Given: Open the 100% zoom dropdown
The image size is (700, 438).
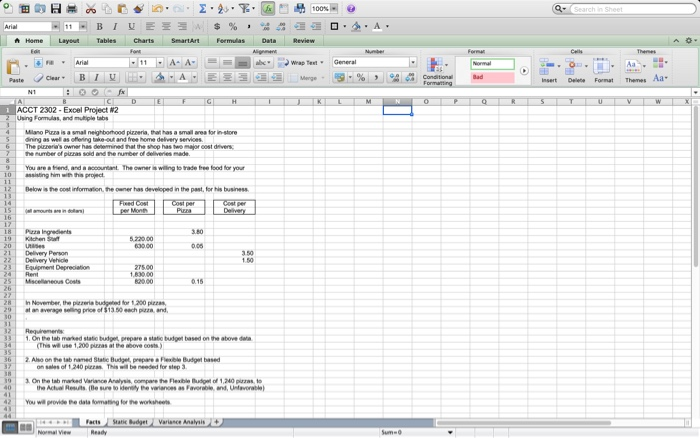Looking at the screenshot, I should 333,8.
